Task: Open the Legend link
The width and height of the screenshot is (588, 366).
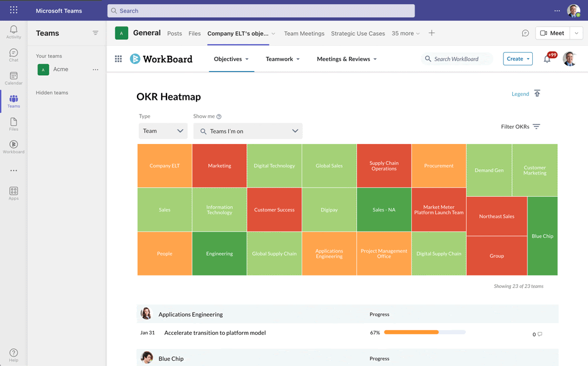Action: 520,94
